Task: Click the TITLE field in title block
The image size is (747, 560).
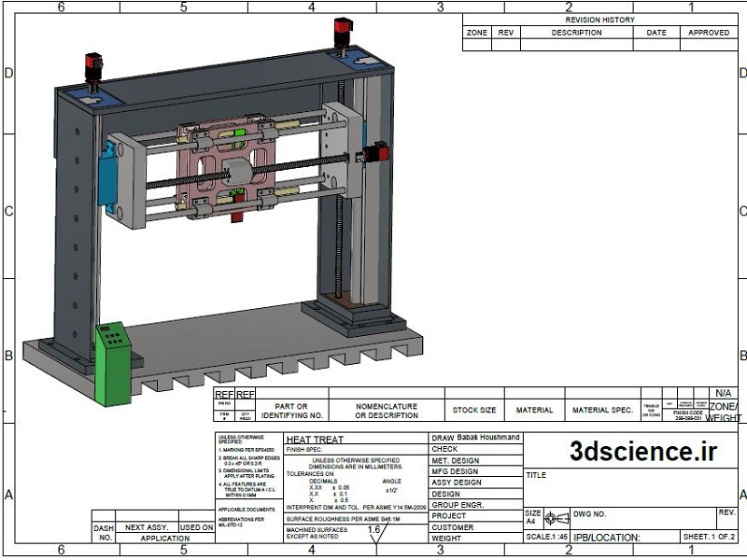Action: click(536, 475)
